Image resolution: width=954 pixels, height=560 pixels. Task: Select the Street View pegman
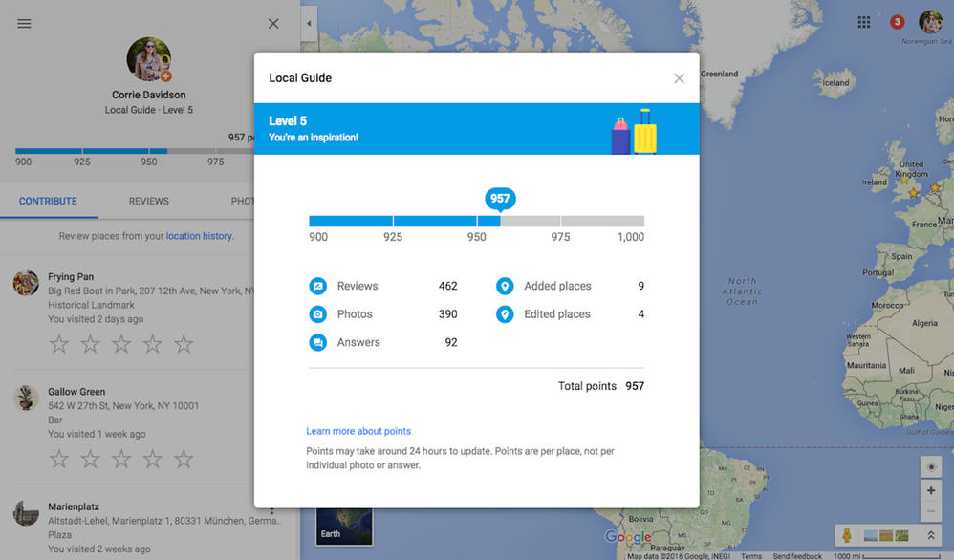pos(846,536)
